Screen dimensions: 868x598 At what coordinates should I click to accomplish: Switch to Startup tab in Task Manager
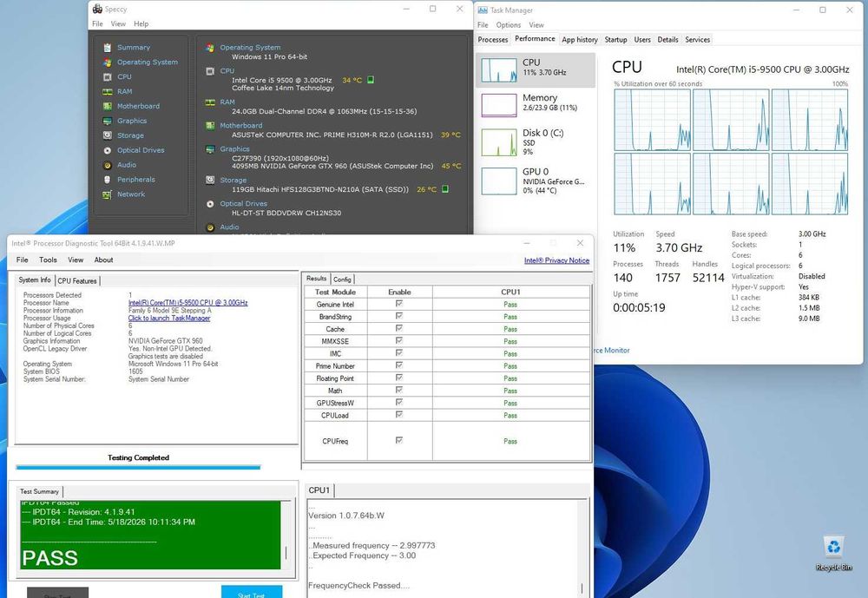click(615, 39)
